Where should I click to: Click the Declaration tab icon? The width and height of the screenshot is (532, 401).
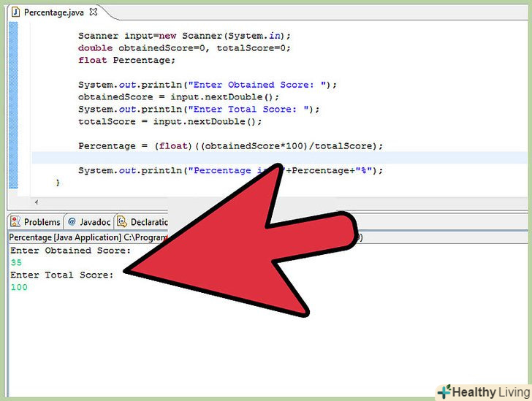(122, 221)
